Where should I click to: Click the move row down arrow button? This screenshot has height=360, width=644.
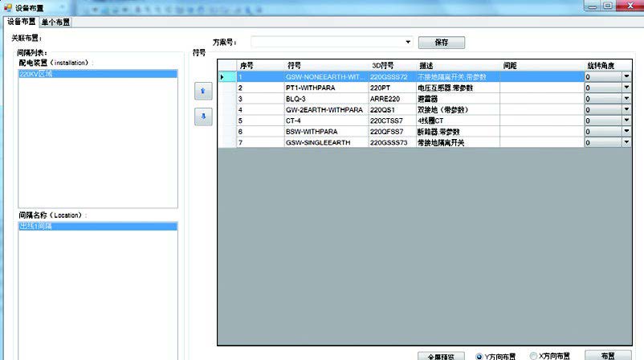204,117
